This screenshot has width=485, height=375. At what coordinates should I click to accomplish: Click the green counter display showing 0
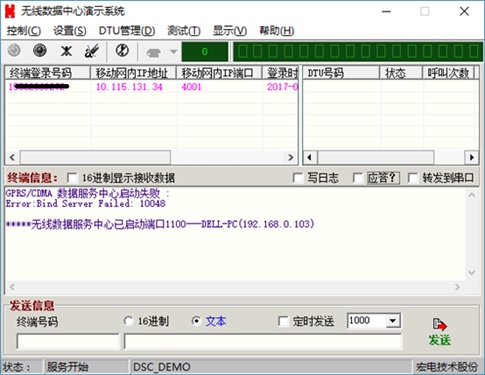pyautogui.click(x=205, y=52)
